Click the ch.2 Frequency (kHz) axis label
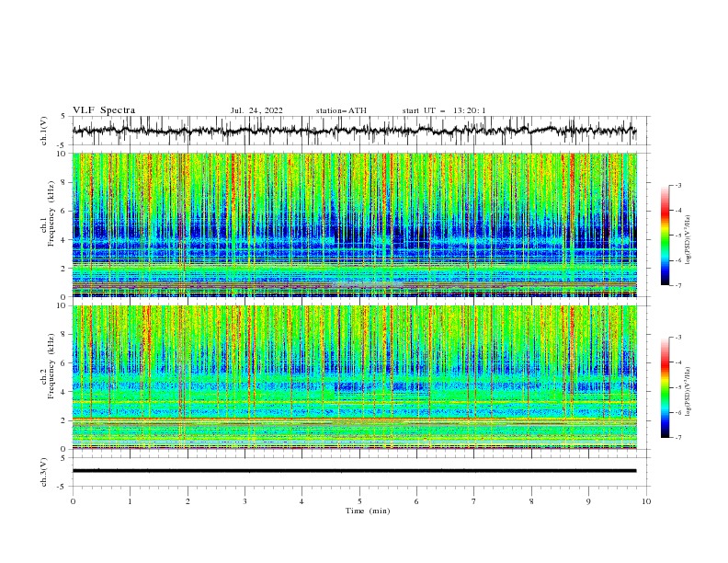 tap(49, 366)
